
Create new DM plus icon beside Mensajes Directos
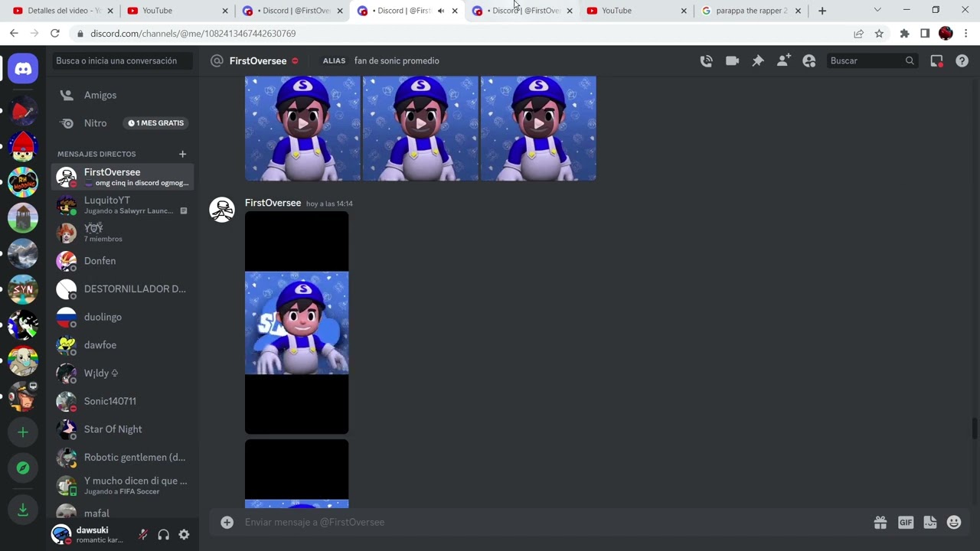tap(182, 154)
